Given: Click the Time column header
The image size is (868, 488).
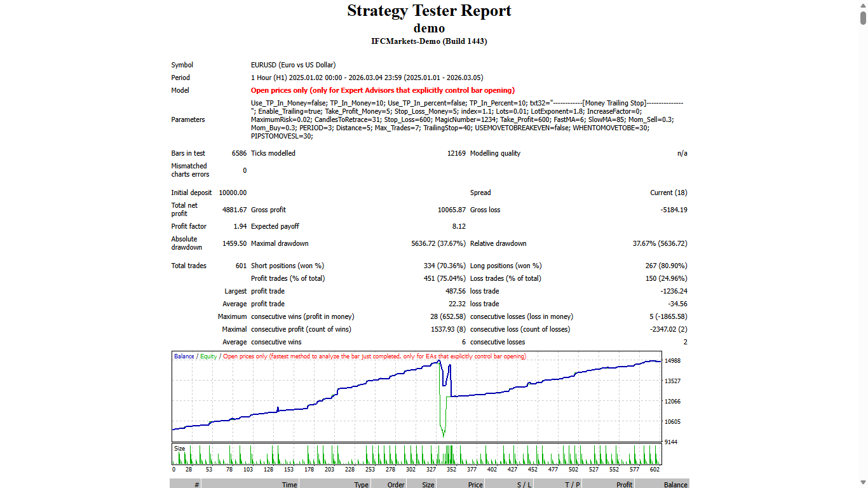Looking at the screenshot, I should point(289,484).
